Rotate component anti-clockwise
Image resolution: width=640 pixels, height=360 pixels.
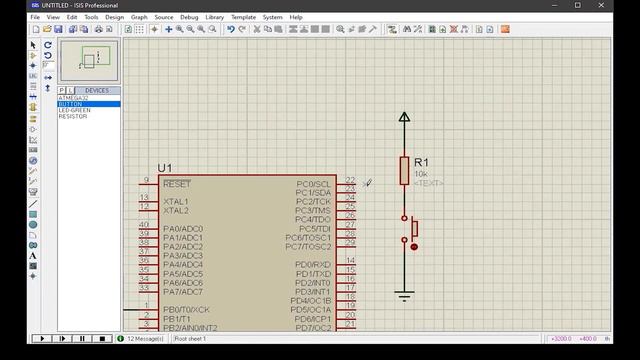(48, 56)
